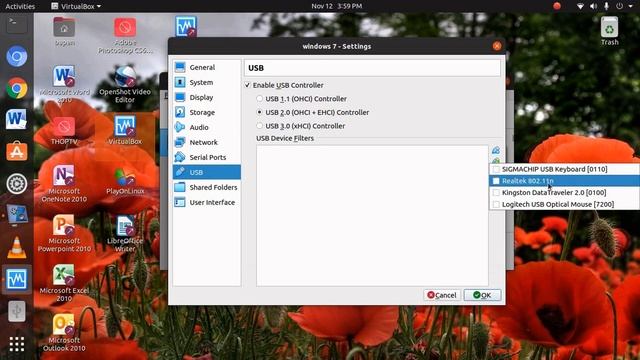Image resolution: width=640 pixels, height=360 pixels.
Task: Select the Network category
Action: click(207, 142)
